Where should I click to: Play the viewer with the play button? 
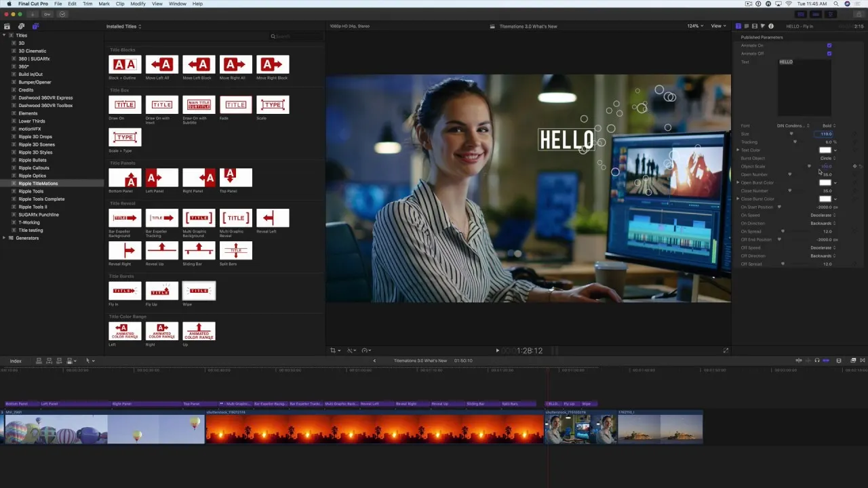pos(497,350)
